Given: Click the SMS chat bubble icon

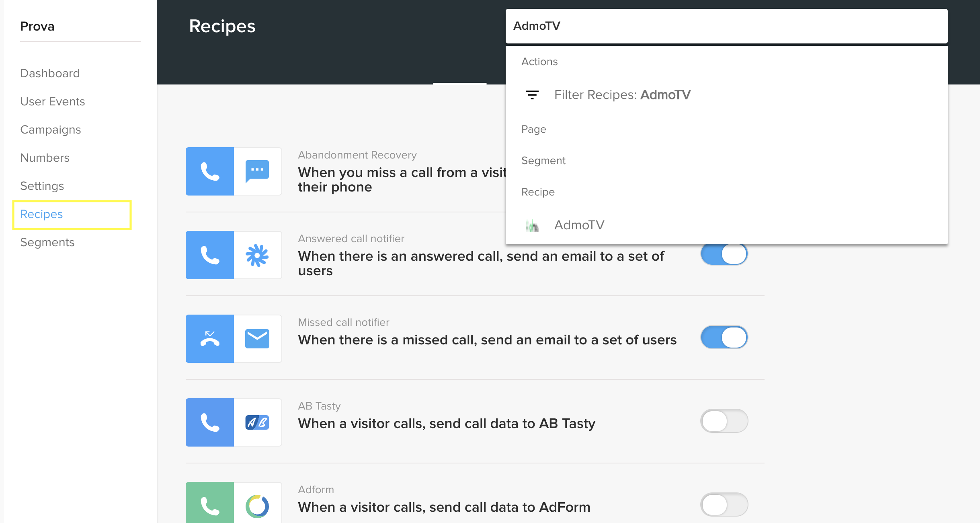Looking at the screenshot, I should tap(257, 171).
